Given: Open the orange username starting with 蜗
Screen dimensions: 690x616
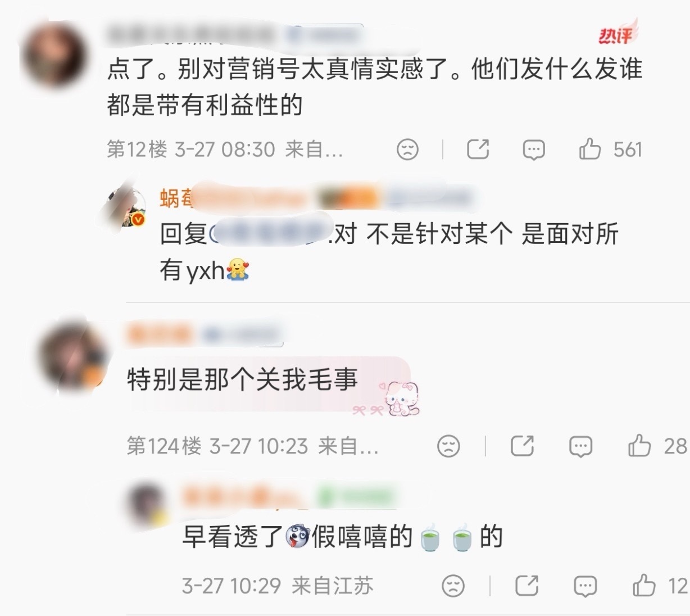Looking at the screenshot, I should [233, 198].
